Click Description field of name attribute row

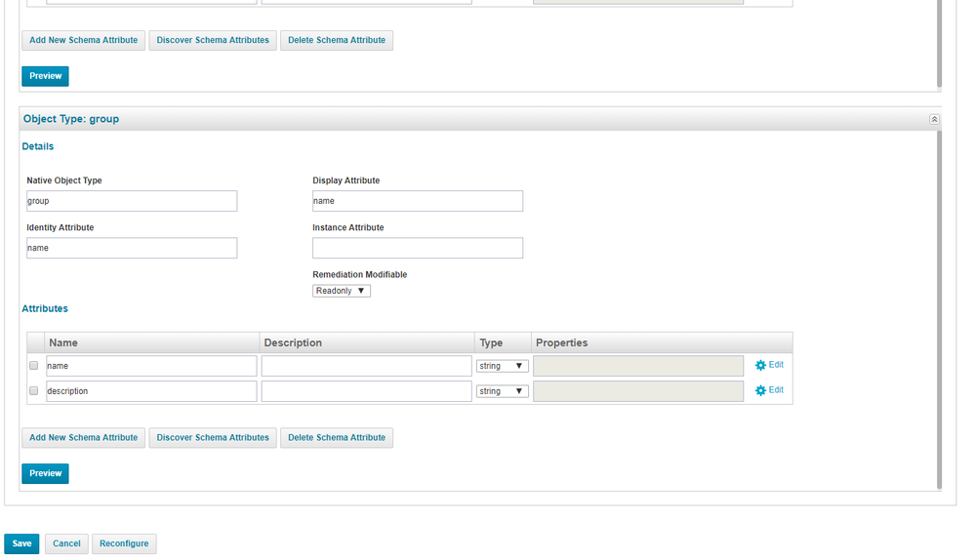(366, 366)
